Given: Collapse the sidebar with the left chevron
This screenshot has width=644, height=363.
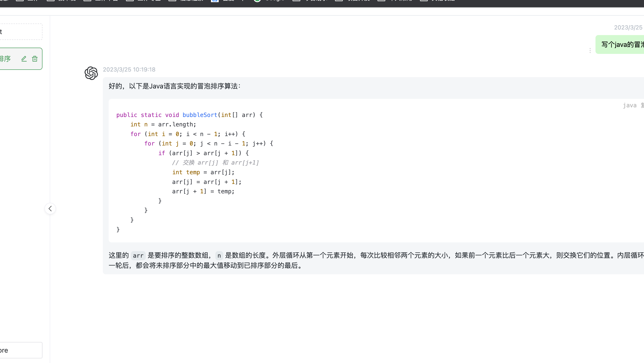Looking at the screenshot, I should (x=50, y=209).
